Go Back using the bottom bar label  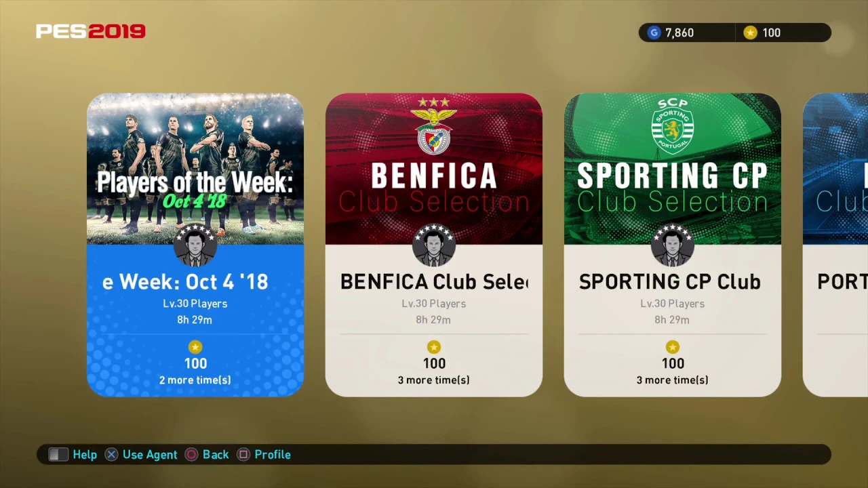pos(216,455)
